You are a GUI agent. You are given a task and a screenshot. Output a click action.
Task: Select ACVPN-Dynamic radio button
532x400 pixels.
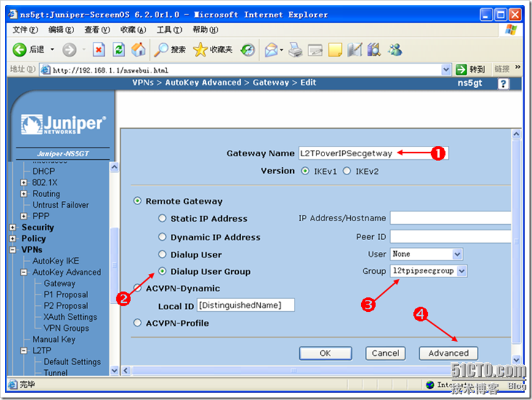(x=137, y=288)
